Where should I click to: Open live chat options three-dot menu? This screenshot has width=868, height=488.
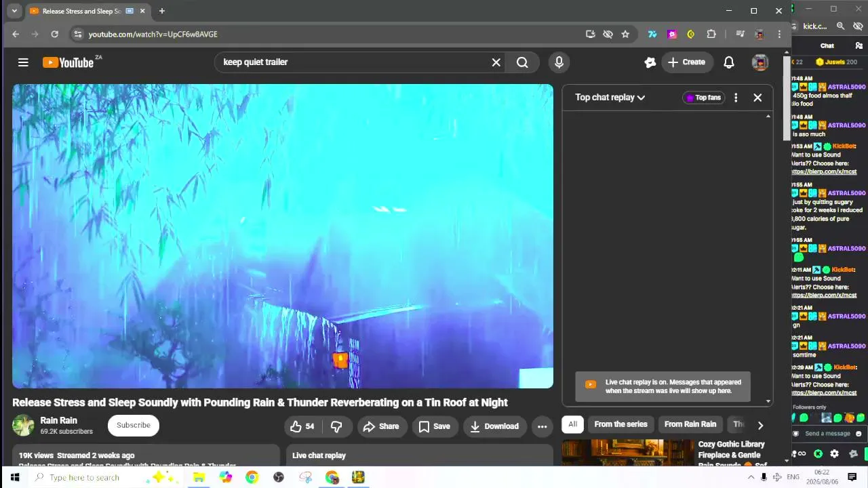pos(736,98)
